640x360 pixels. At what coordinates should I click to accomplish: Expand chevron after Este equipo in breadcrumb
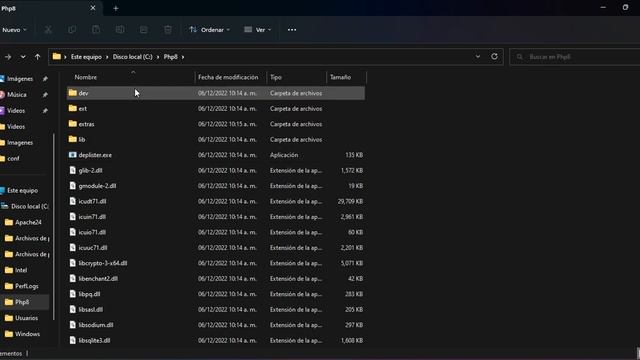[x=107, y=57]
